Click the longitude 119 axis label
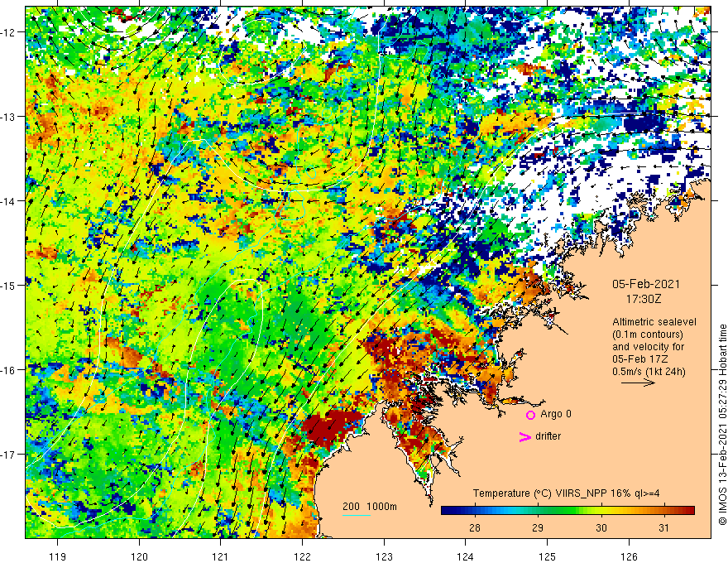Image resolution: width=728 pixels, height=563 pixels. click(58, 556)
